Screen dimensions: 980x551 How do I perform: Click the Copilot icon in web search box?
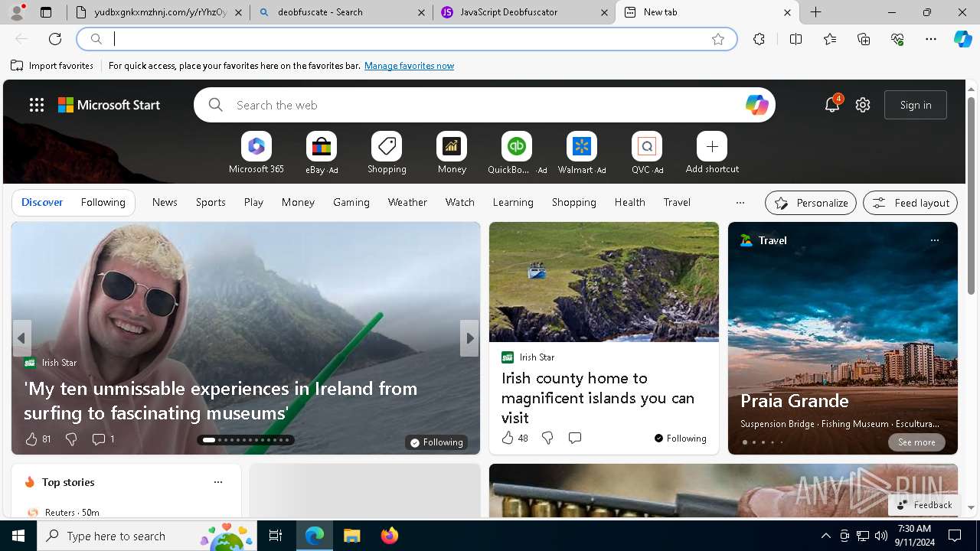(756, 105)
